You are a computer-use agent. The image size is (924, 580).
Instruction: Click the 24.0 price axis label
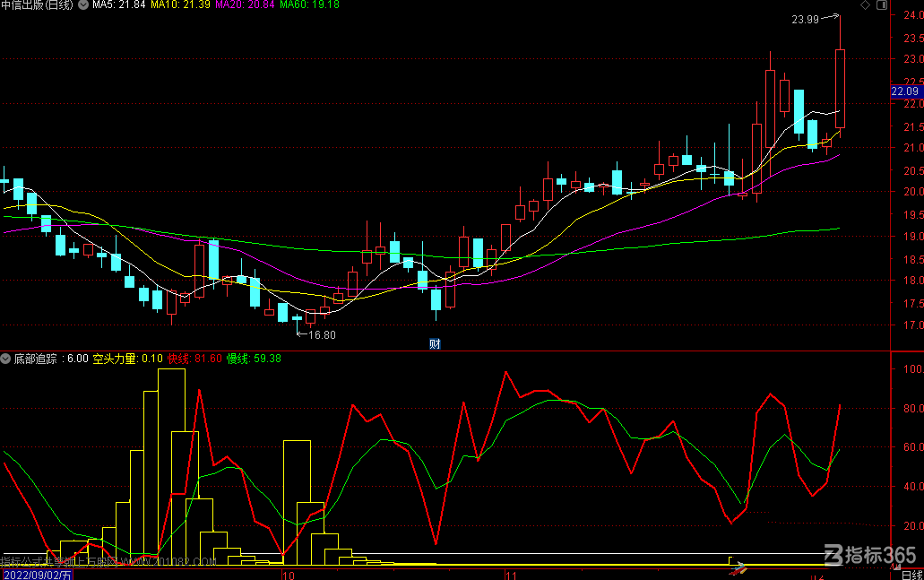click(x=913, y=15)
